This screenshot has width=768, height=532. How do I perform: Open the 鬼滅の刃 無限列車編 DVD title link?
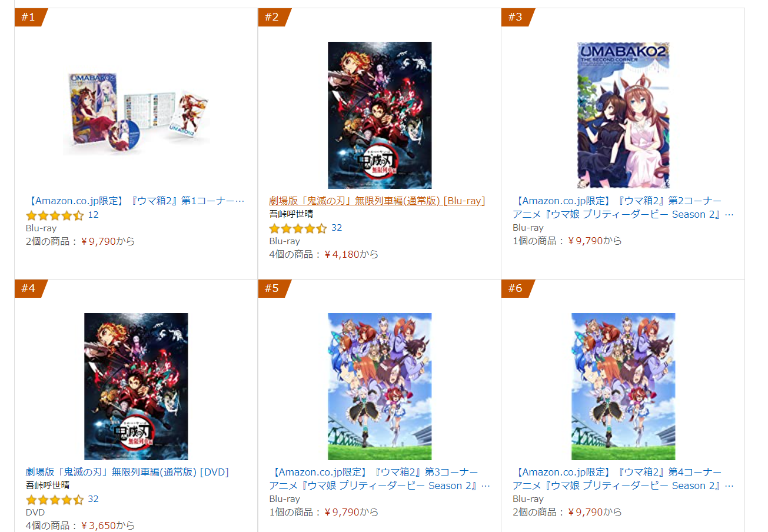(127, 472)
